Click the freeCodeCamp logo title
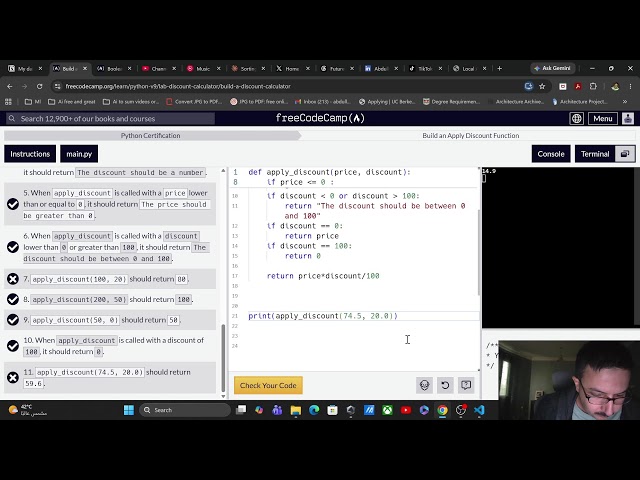640x480 pixels. tap(320, 118)
